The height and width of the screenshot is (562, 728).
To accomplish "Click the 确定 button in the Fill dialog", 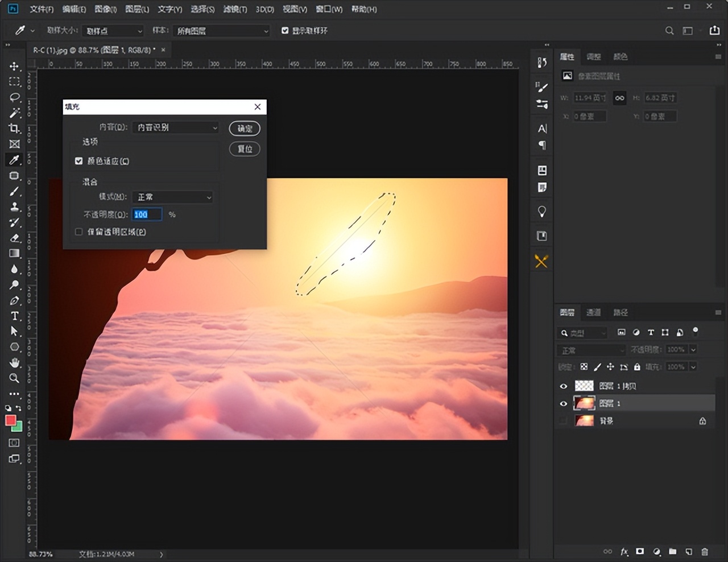I will [245, 129].
